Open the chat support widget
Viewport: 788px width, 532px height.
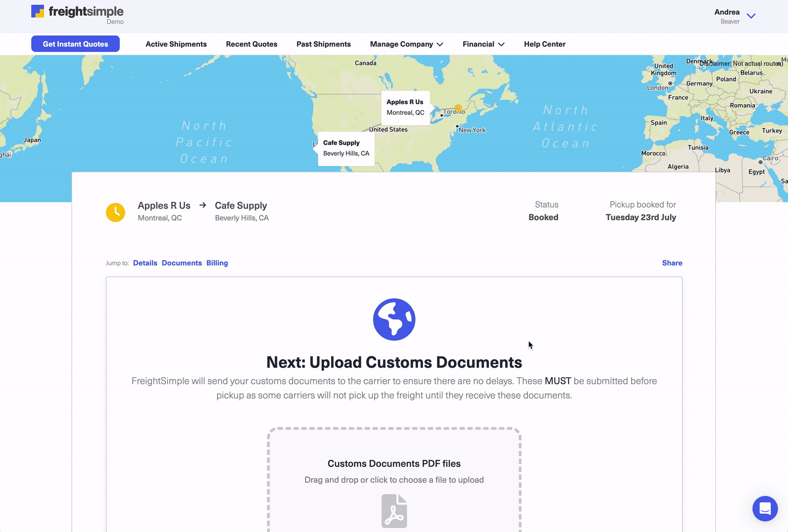click(765, 508)
